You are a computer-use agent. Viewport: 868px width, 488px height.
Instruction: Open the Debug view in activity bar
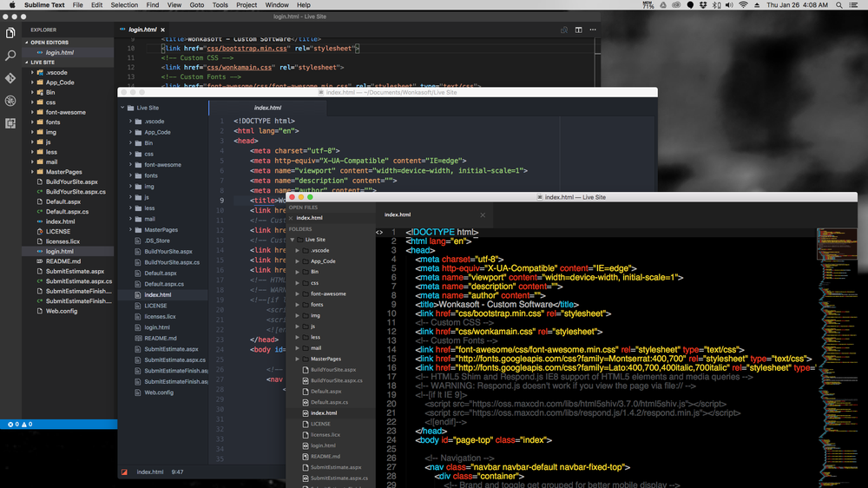click(x=10, y=100)
